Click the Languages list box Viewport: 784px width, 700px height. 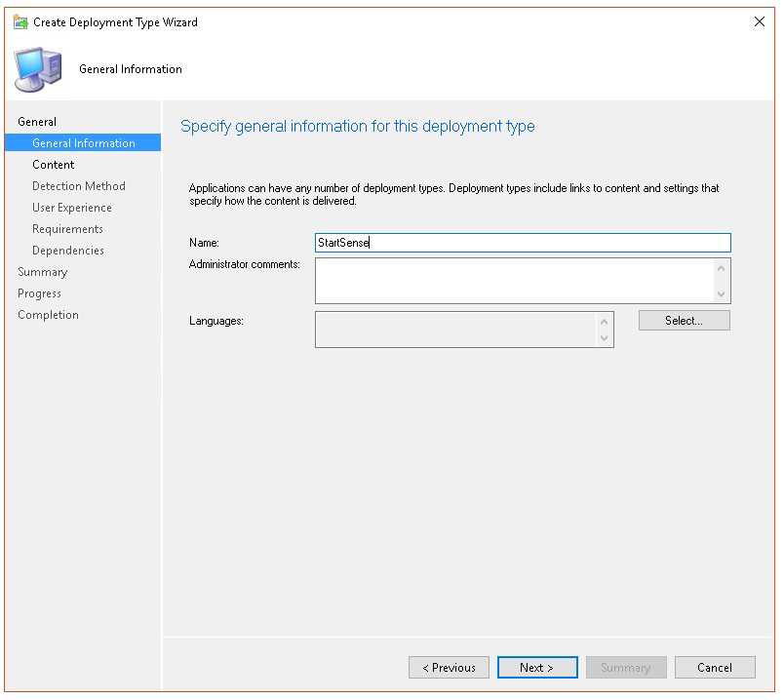coord(464,330)
